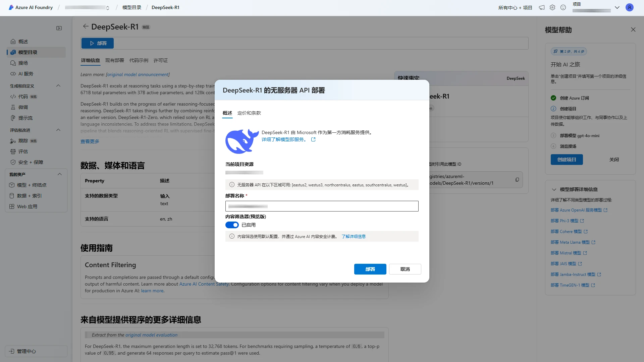The width and height of the screenshot is (644, 362).
Task: Open settings via the gear icon
Action: coord(552,7)
